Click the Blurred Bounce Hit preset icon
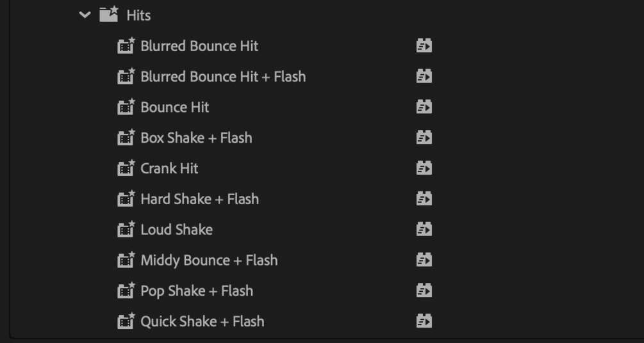This screenshot has height=343, width=644. coord(126,46)
